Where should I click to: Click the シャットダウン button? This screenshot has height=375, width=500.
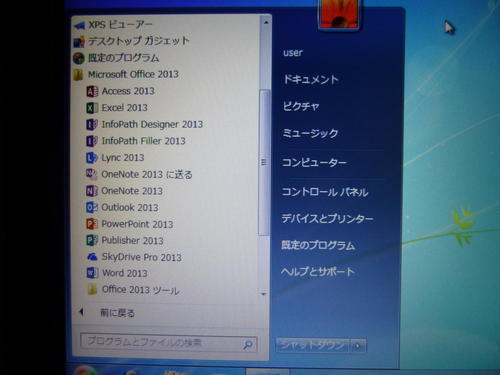pos(312,346)
